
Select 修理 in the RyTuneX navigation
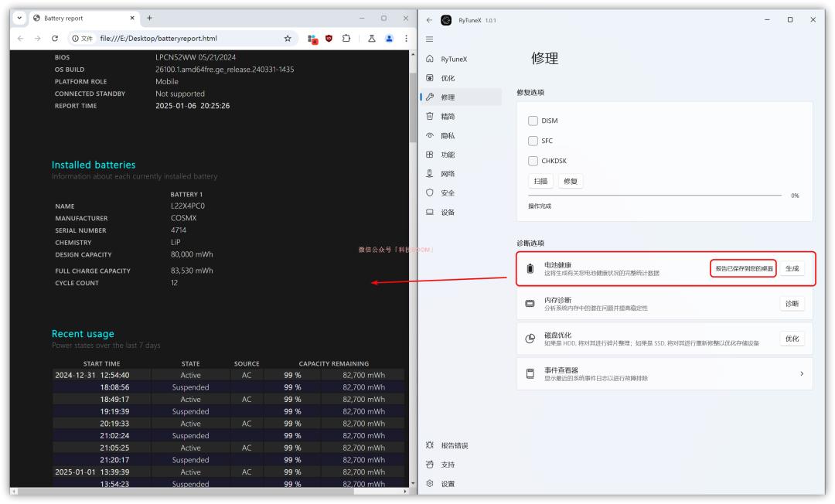click(446, 97)
